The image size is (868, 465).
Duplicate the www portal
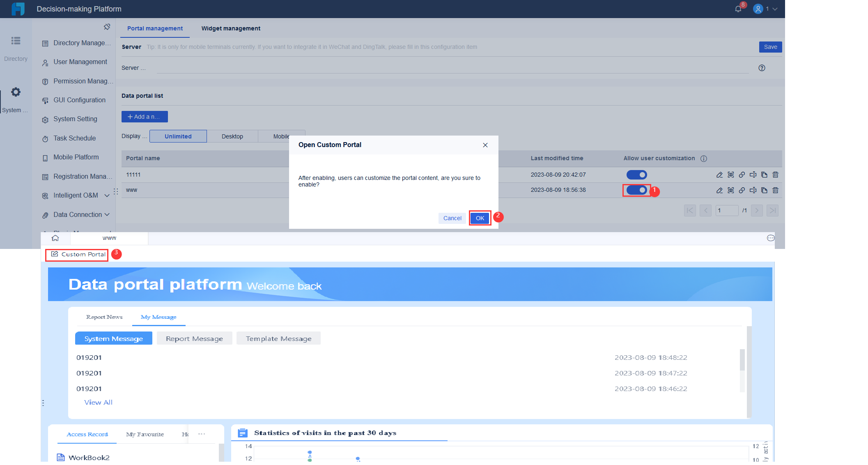pyautogui.click(x=765, y=190)
